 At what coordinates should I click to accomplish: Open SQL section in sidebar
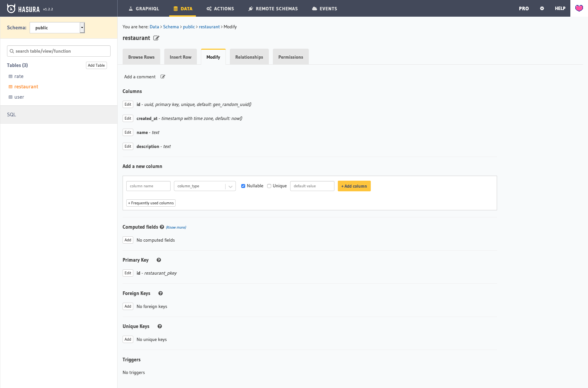click(59, 115)
